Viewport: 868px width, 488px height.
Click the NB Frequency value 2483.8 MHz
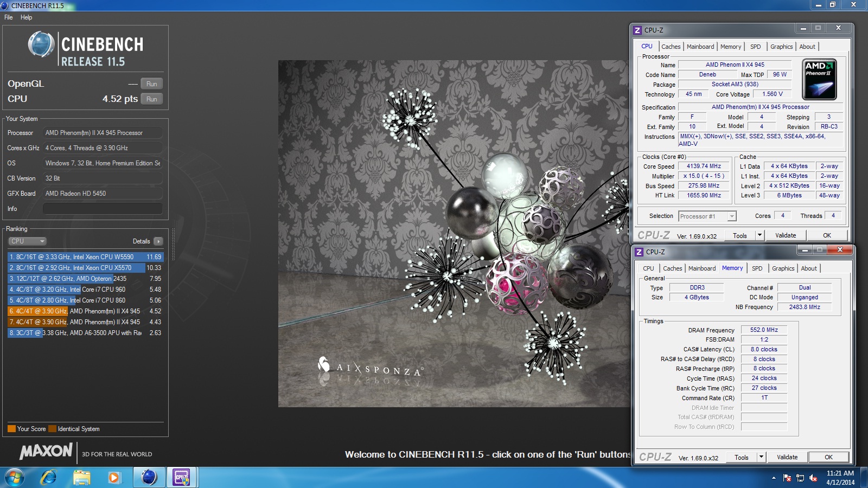[x=805, y=307]
